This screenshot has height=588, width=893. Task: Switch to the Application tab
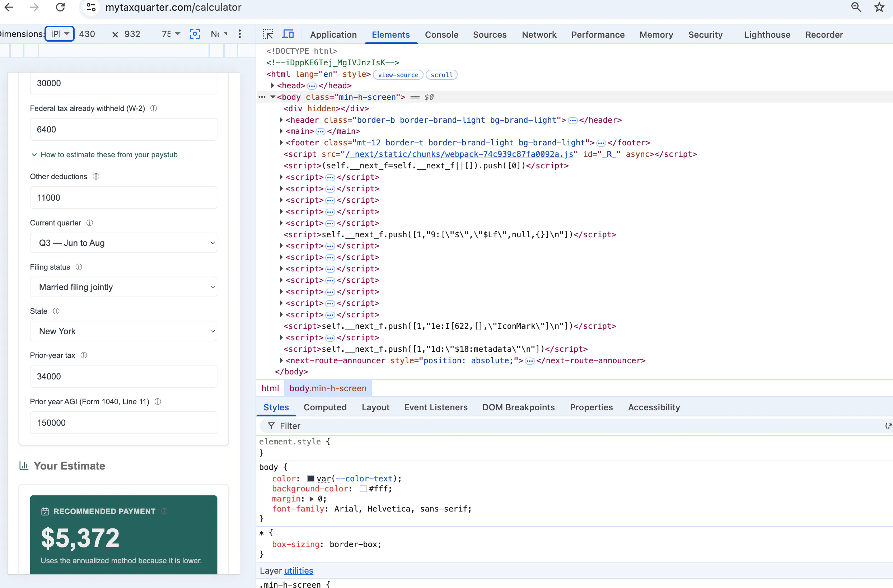[333, 34]
